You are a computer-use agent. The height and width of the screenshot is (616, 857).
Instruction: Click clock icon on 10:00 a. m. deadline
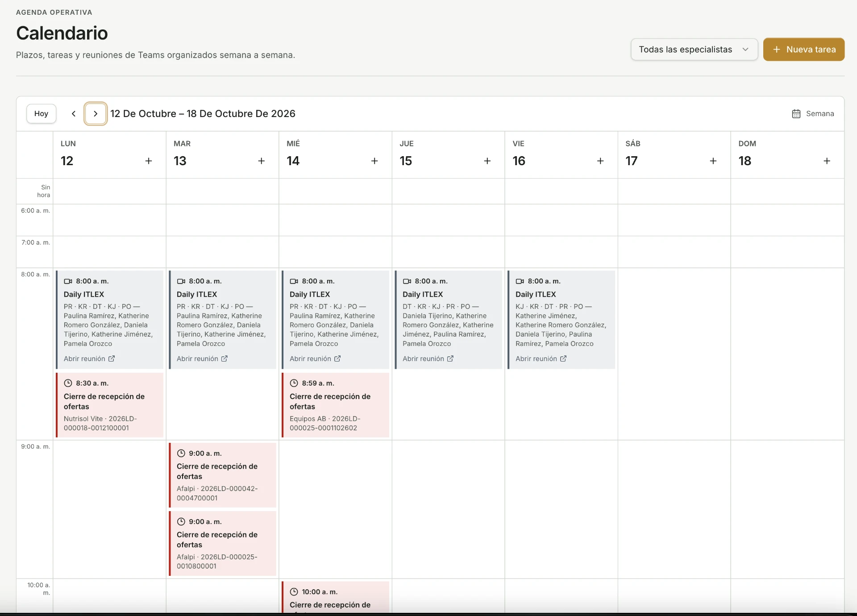pyautogui.click(x=294, y=592)
